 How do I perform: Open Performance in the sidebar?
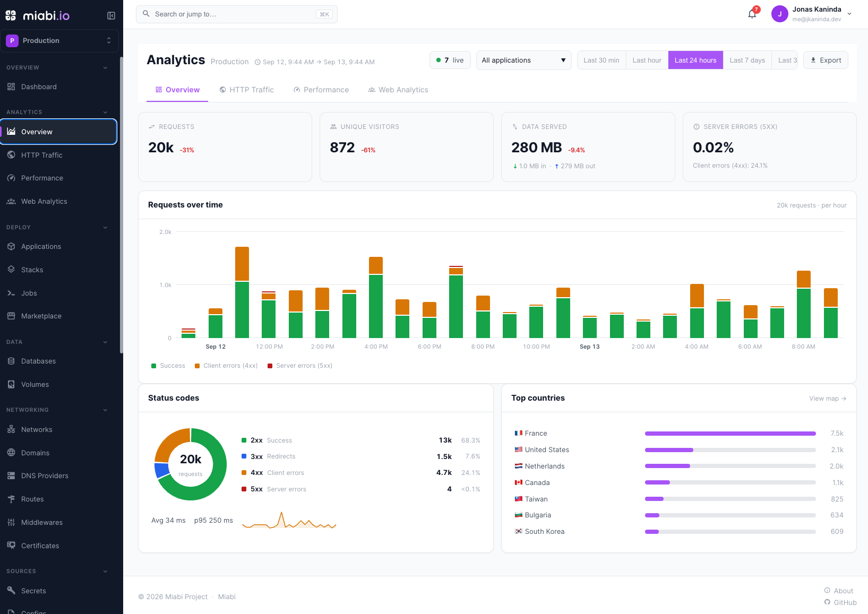click(x=58, y=178)
